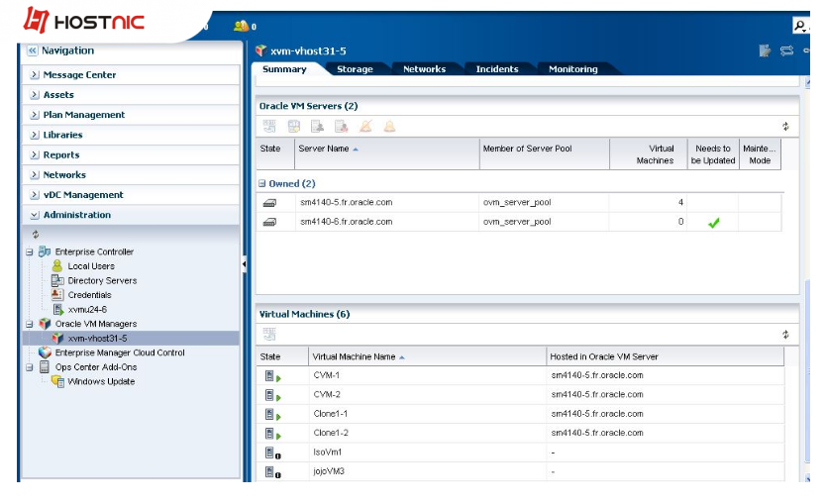Select Directory Servers in the tree
Viewport: 826px width, 504px height.
pyautogui.click(x=102, y=280)
